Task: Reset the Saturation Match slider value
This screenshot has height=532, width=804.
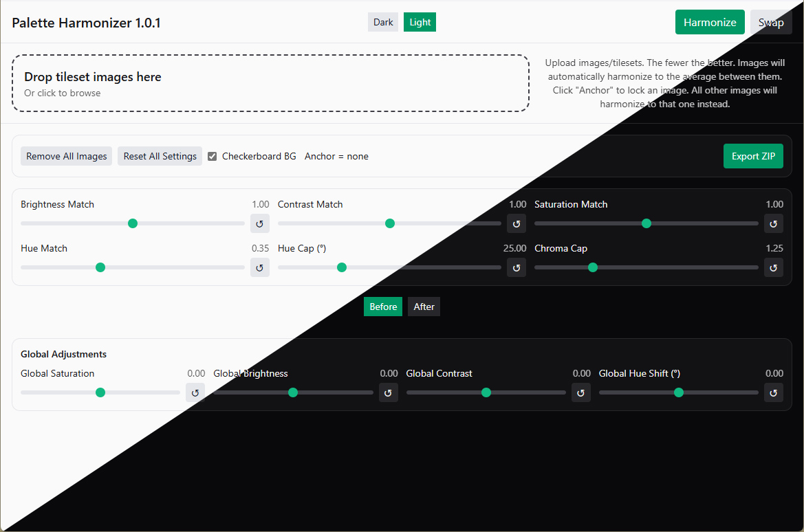Action: [773, 223]
